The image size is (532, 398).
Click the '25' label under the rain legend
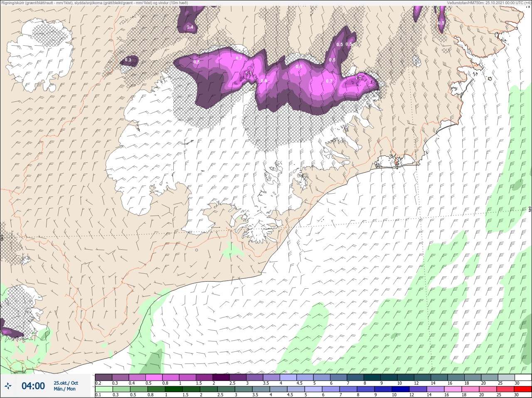tap(500, 395)
